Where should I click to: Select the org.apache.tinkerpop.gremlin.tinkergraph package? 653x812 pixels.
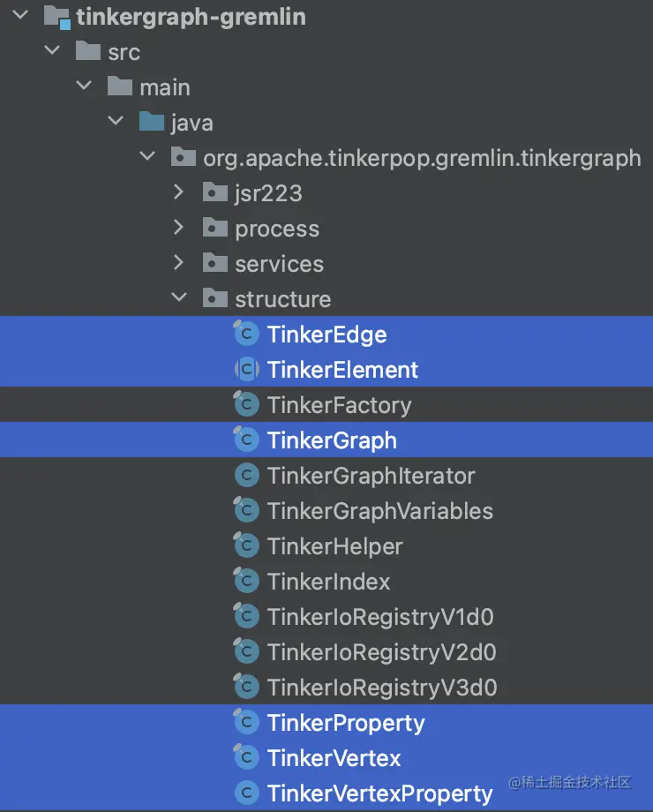coord(422,158)
